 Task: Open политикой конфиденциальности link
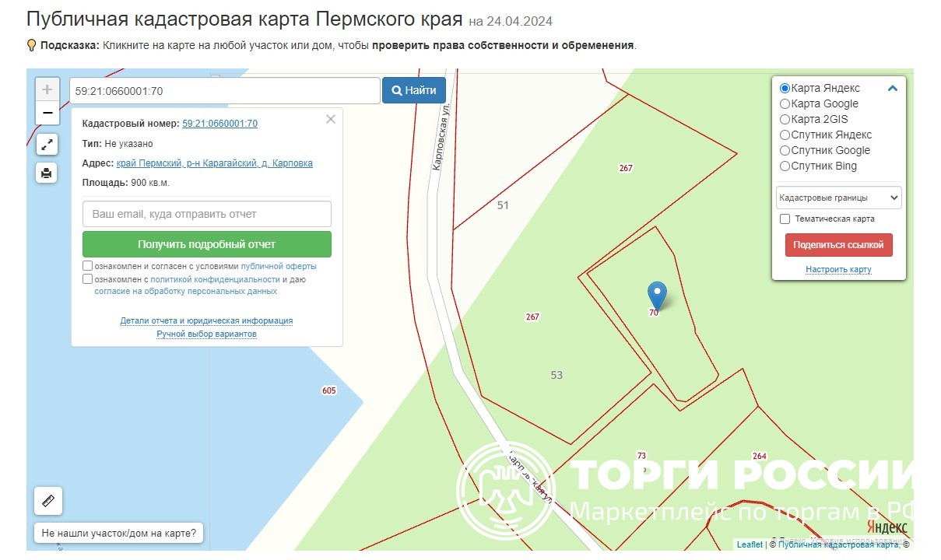216,278
